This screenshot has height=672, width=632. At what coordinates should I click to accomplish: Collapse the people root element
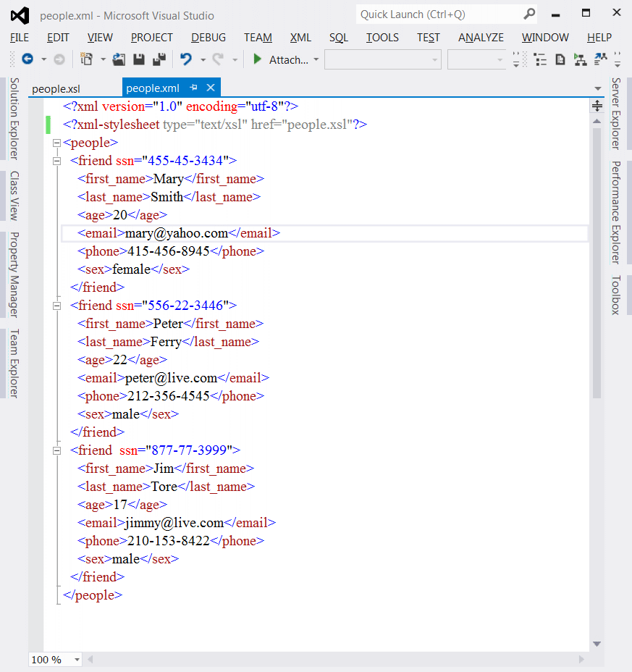[56, 143]
